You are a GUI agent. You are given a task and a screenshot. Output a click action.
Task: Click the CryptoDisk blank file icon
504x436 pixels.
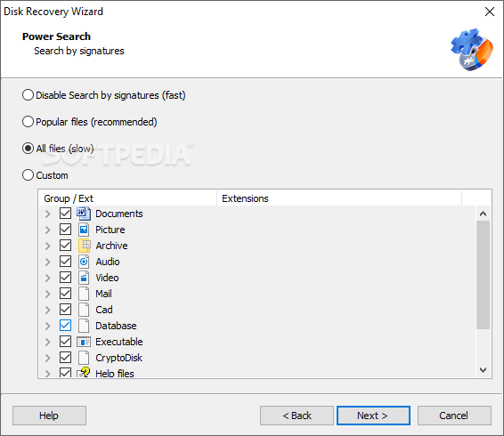(x=84, y=358)
